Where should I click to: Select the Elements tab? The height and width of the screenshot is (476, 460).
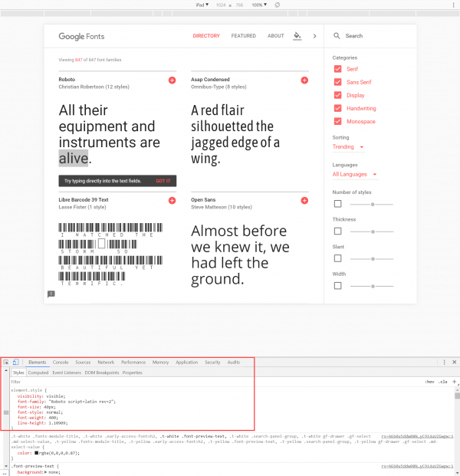(x=38, y=362)
